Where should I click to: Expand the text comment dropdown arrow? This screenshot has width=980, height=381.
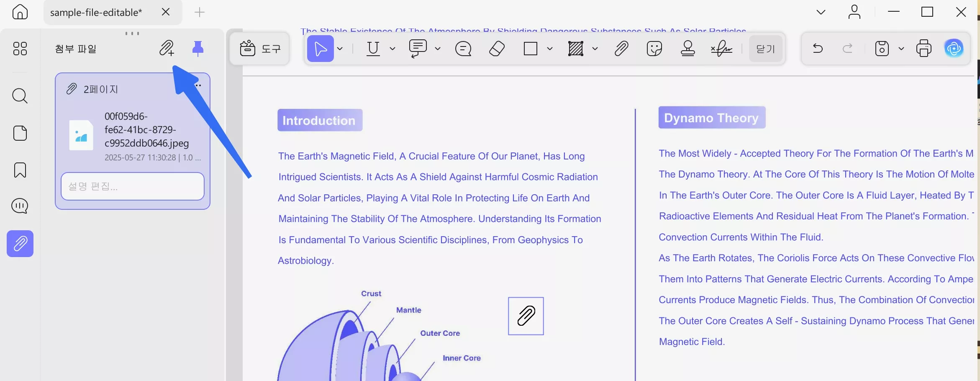(x=437, y=49)
